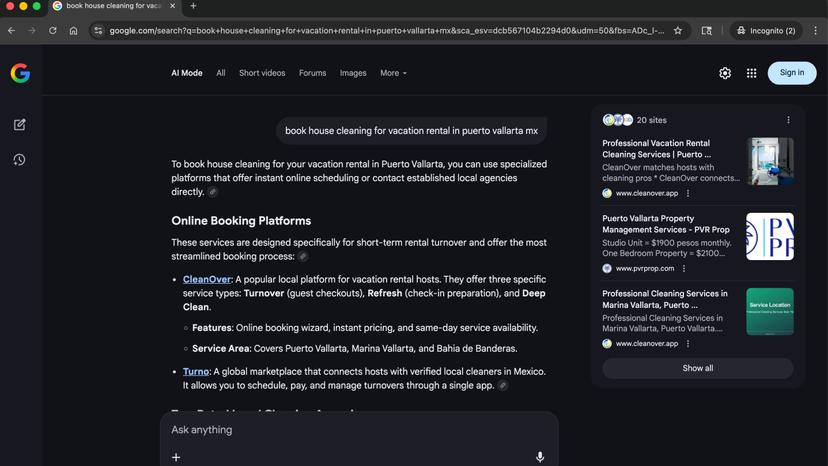Open the Google apps grid
This screenshot has height=466, width=828.
(x=751, y=73)
